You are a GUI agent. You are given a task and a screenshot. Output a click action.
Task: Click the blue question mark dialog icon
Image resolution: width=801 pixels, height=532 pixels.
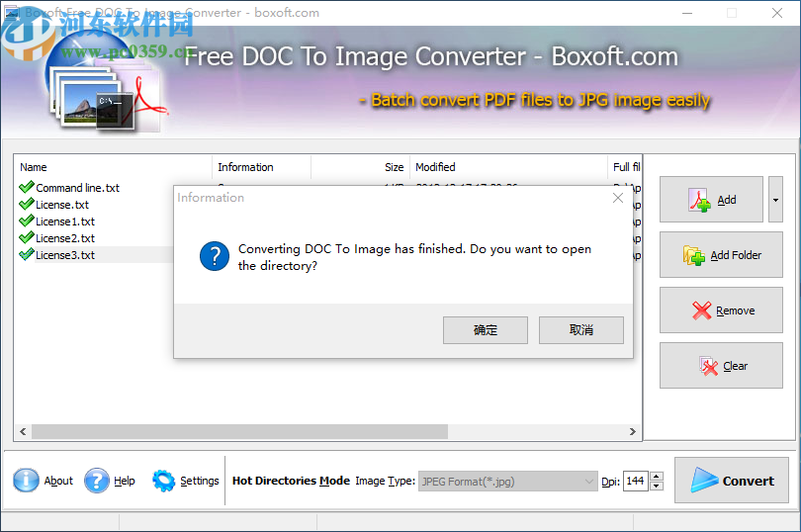point(214,256)
